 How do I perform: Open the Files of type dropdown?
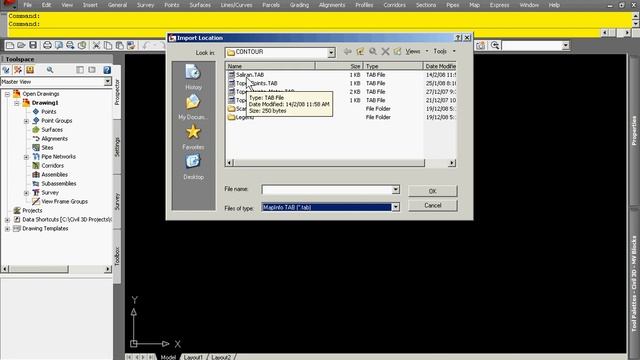[396, 207]
